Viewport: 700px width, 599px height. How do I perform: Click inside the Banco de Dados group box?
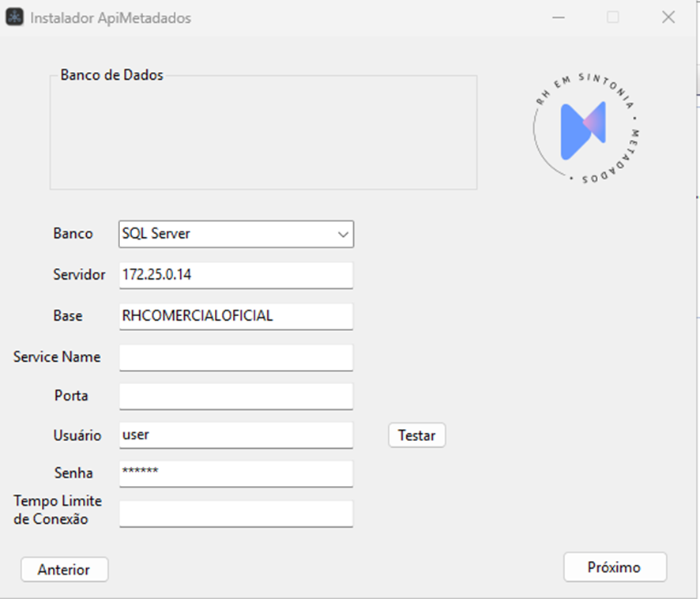pos(263,134)
